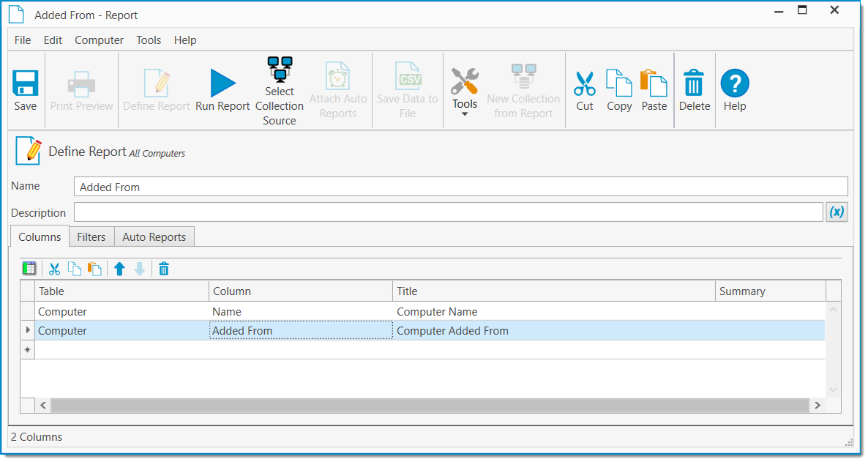The width and height of the screenshot is (868, 462).
Task: Cut a row using the small grid scissors icon
Action: 54,268
